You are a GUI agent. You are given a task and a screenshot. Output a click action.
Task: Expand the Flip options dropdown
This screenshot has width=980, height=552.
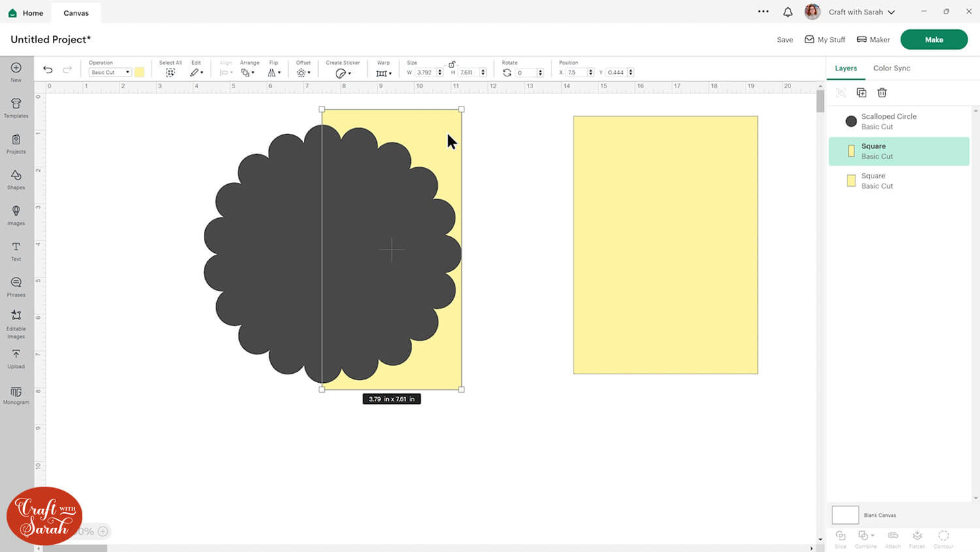point(274,73)
